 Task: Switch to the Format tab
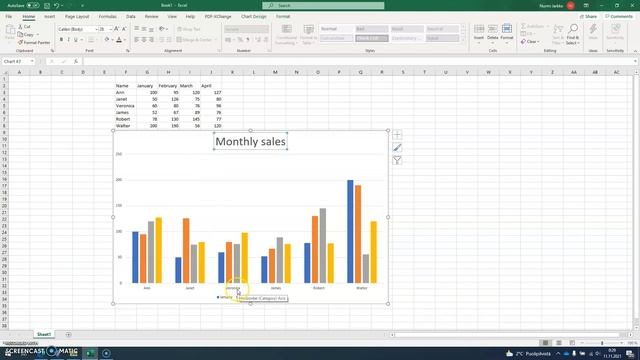[282, 17]
